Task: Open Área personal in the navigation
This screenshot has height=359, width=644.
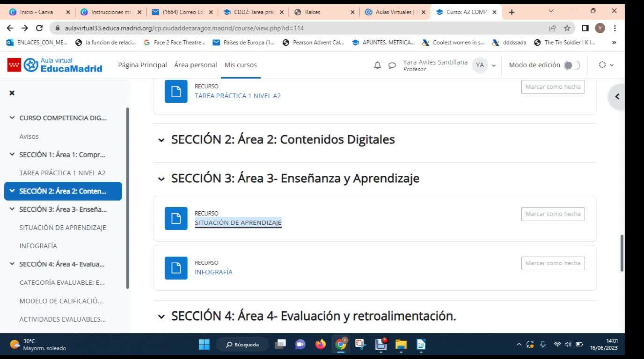Action: (196, 65)
